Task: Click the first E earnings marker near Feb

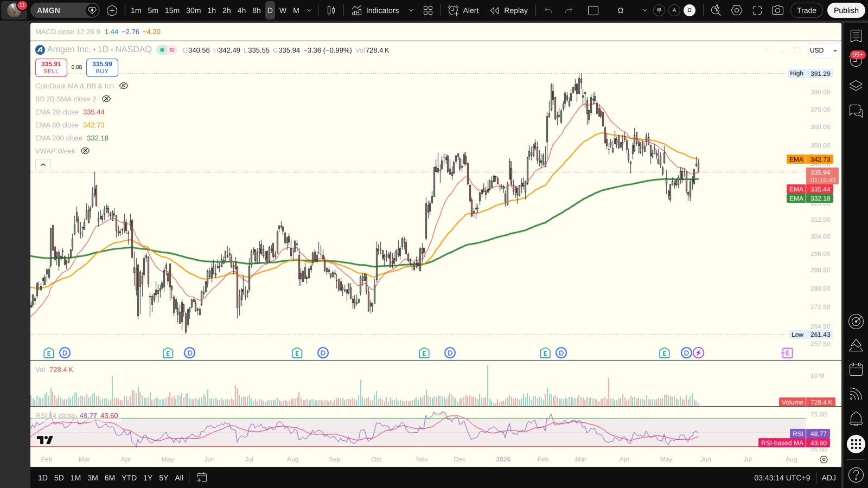Action: click(x=49, y=353)
